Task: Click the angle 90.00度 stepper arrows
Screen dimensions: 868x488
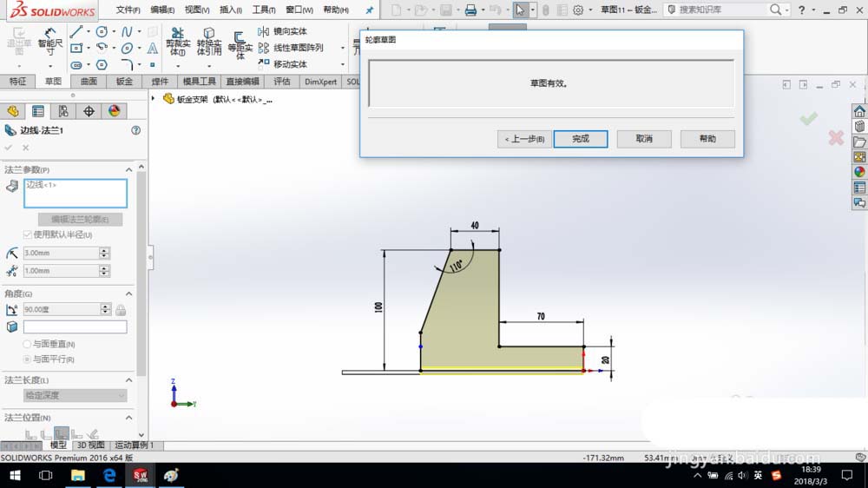Action: (x=105, y=310)
